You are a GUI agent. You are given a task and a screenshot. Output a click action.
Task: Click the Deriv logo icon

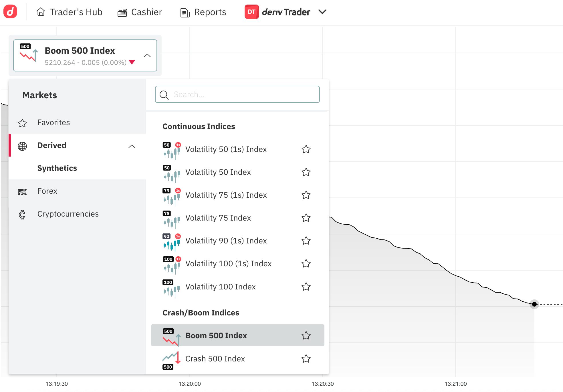click(x=10, y=12)
